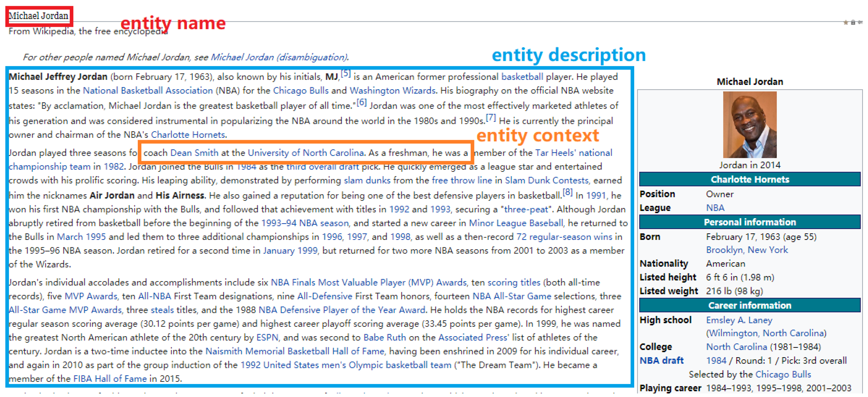868x397 pixels.
Task: Visit the Slam Dunk Contests link
Action: click(547, 181)
